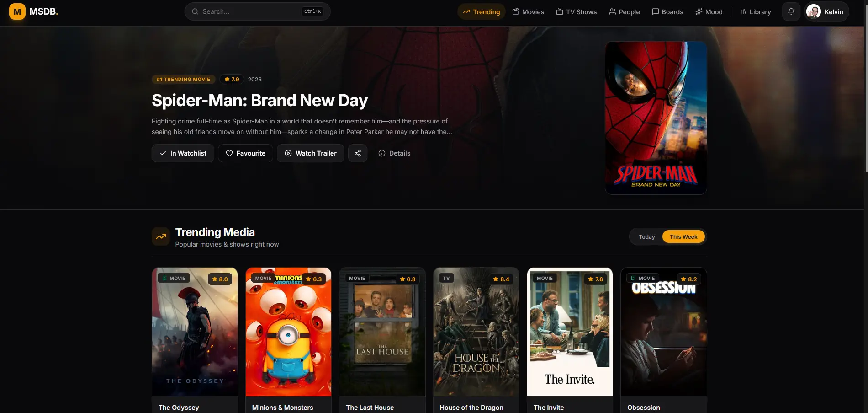Open the Obsession poster card
The width and height of the screenshot is (868, 413).
(x=664, y=332)
